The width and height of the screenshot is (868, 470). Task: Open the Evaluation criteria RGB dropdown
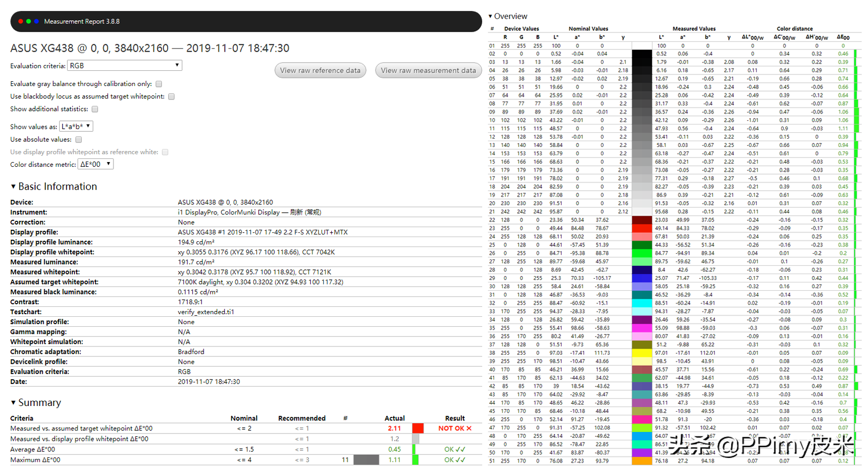[x=124, y=66]
